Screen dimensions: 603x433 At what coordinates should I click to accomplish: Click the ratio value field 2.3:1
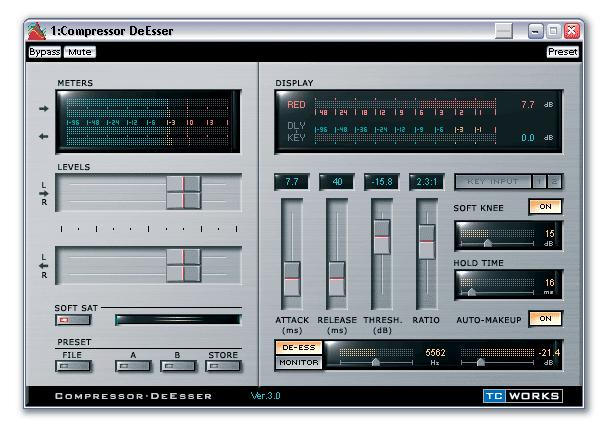pos(427,182)
